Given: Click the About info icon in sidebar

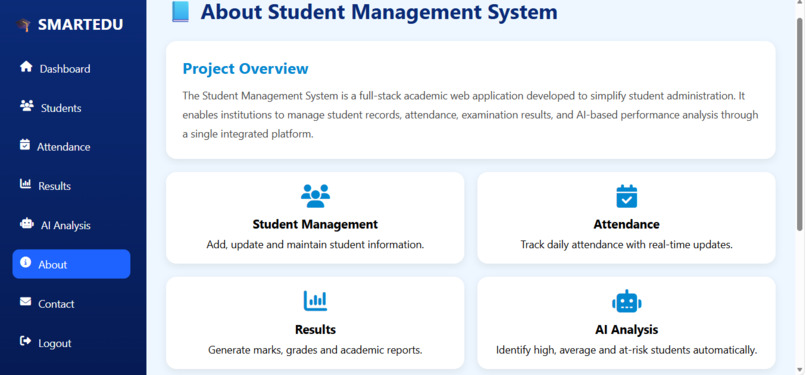Looking at the screenshot, I should [25, 262].
